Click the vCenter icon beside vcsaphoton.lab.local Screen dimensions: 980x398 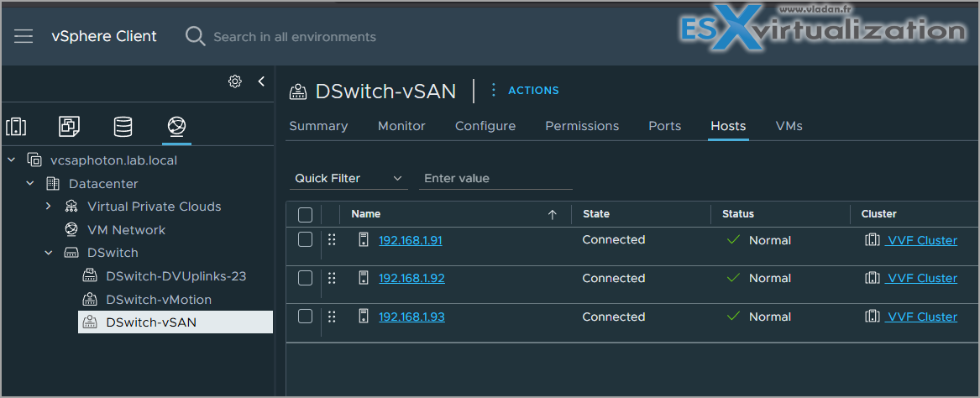click(34, 160)
